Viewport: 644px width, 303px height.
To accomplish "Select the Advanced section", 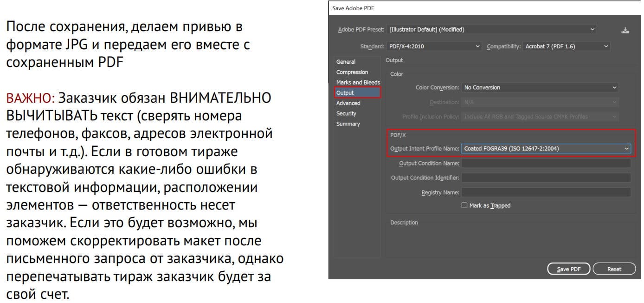I will coord(348,103).
